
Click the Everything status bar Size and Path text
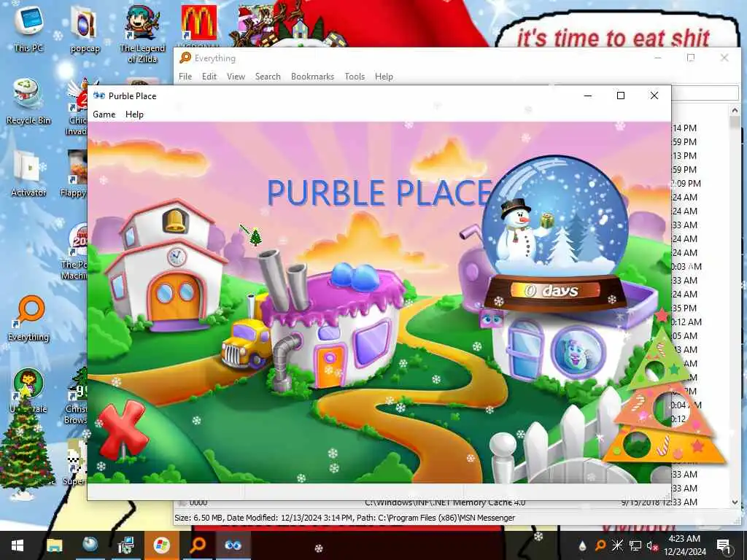pos(344,518)
